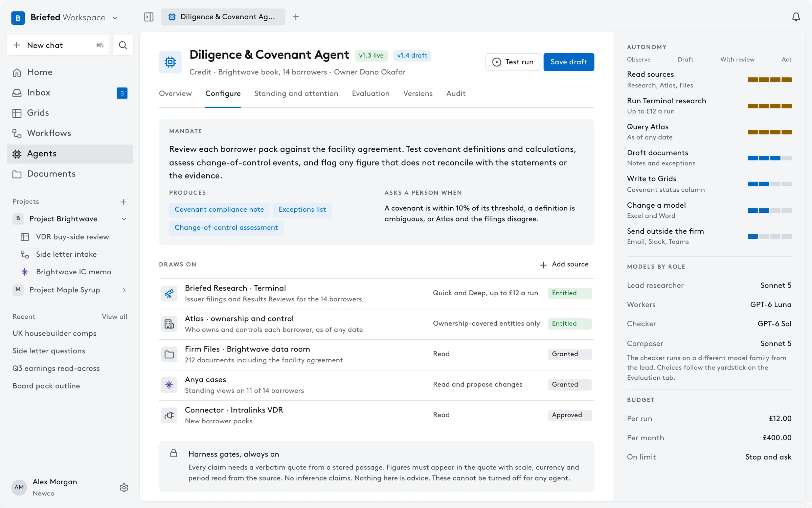This screenshot has width=812, height=508.
Task: Open Workflows in the sidebar
Action: (70, 133)
